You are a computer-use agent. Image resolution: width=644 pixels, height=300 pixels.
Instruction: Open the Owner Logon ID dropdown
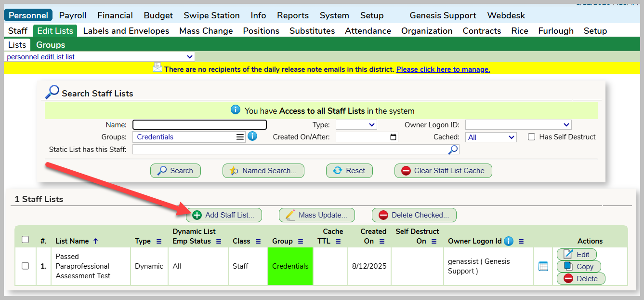click(x=518, y=125)
